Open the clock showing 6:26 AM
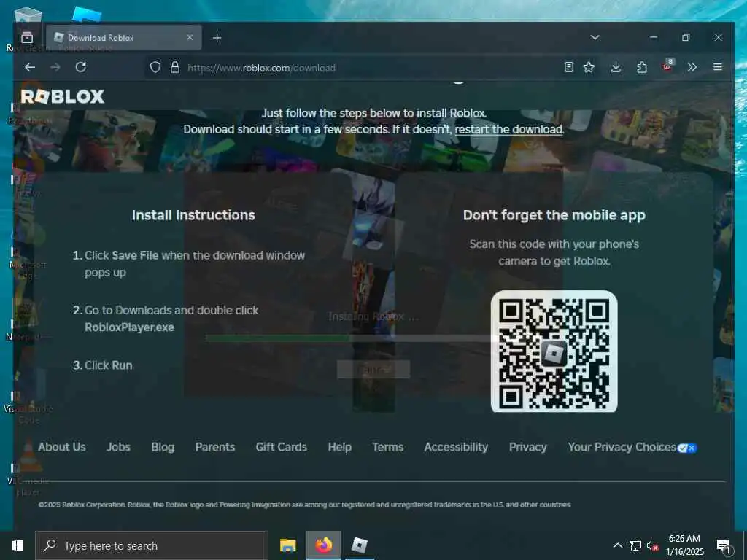 coord(684,545)
